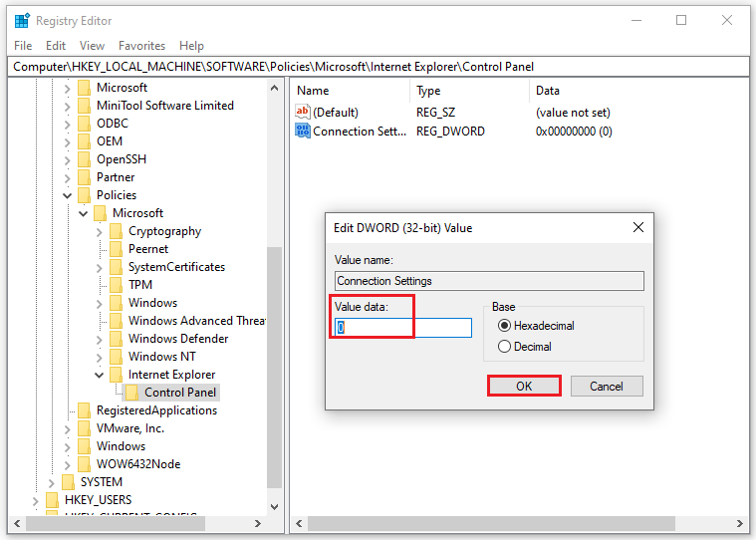756x540 pixels.
Task: Click into the Value data field
Action: coord(403,328)
